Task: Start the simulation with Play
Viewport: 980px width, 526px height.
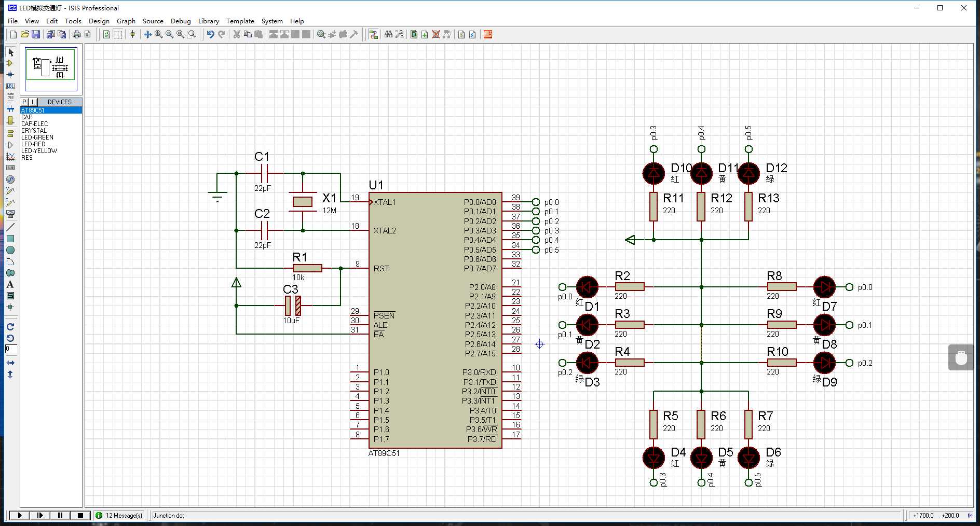Action: pyautogui.click(x=19, y=516)
